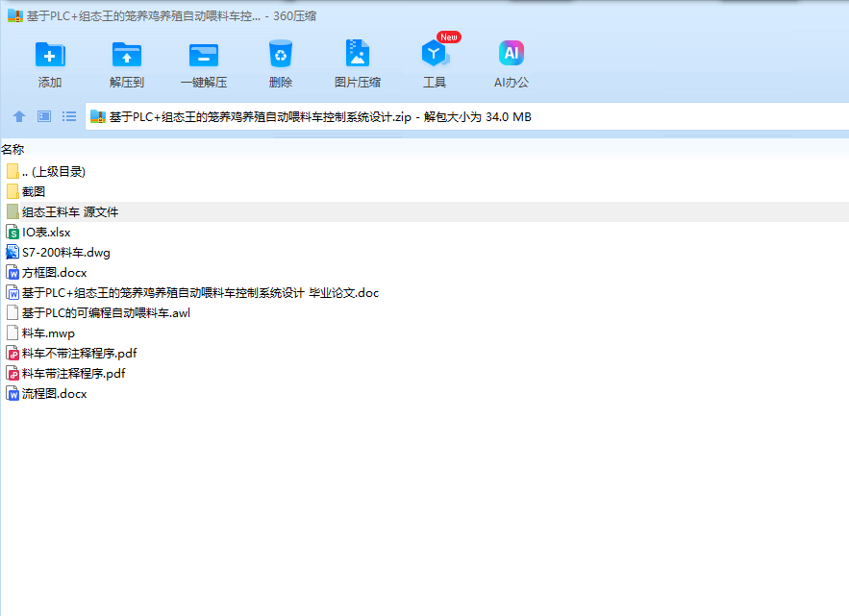Open the 图片压缩 image compression tool

[x=358, y=53]
